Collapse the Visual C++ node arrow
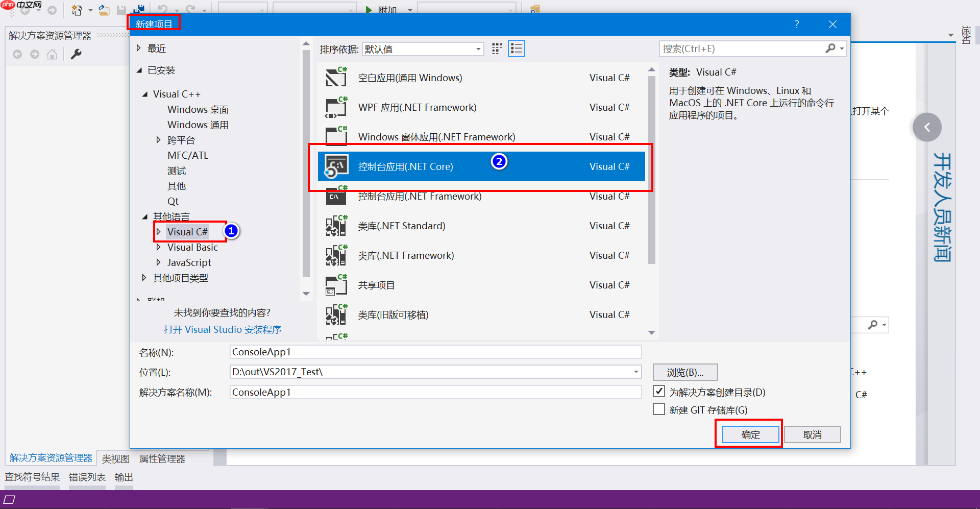980x509 pixels. pos(145,94)
